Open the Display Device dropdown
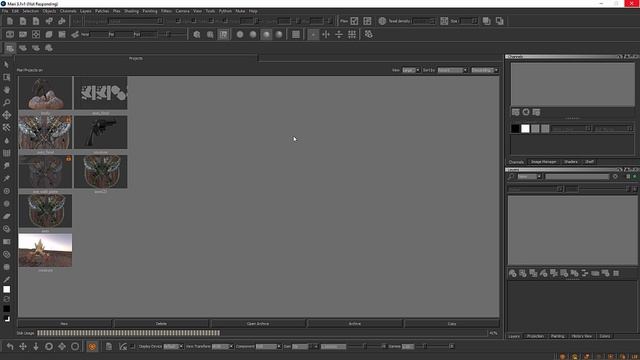 (x=173, y=347)
